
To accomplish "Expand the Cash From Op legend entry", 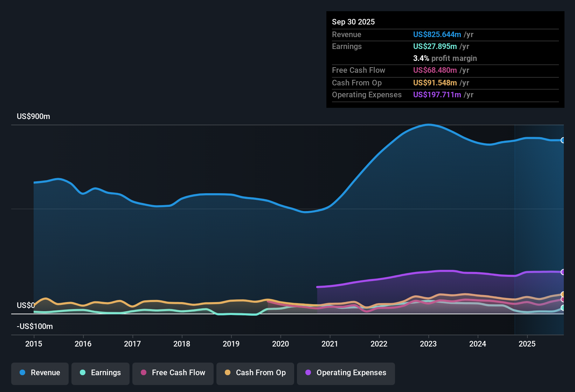I will tap(255, 373).
